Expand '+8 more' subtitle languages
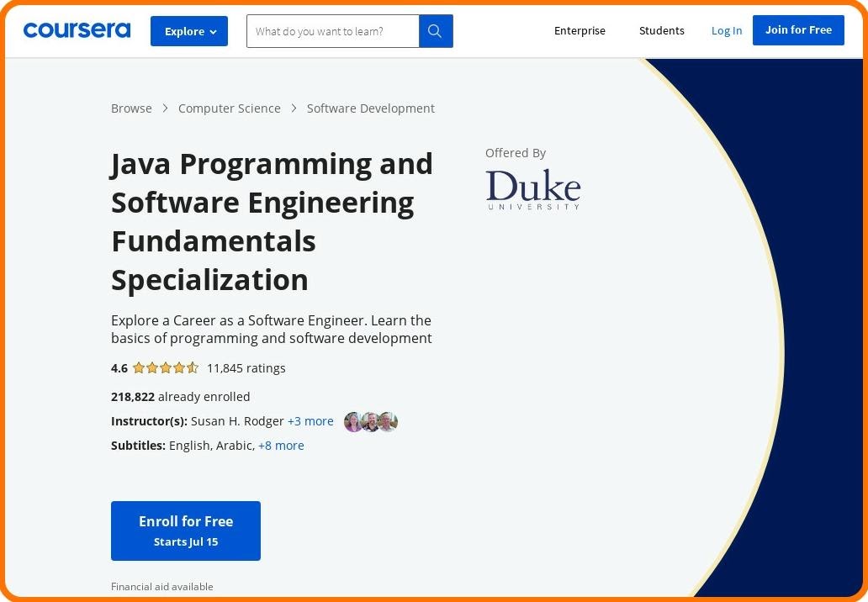Viewport: 868px width, 602px height. [x=281, y=446]
